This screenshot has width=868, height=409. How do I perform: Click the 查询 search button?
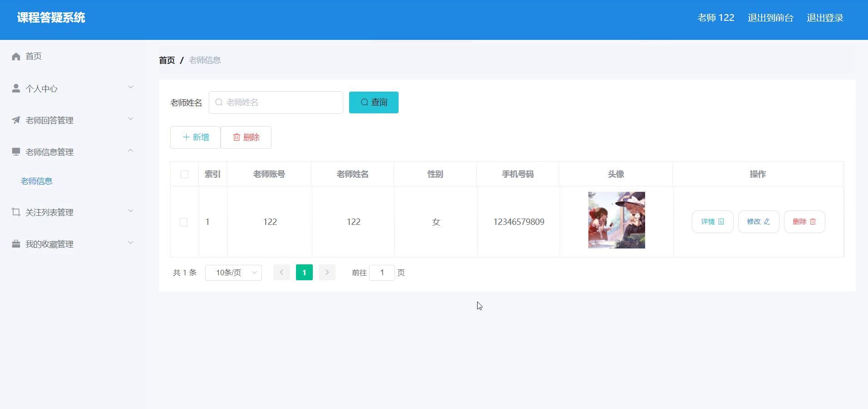pos(374,102)
